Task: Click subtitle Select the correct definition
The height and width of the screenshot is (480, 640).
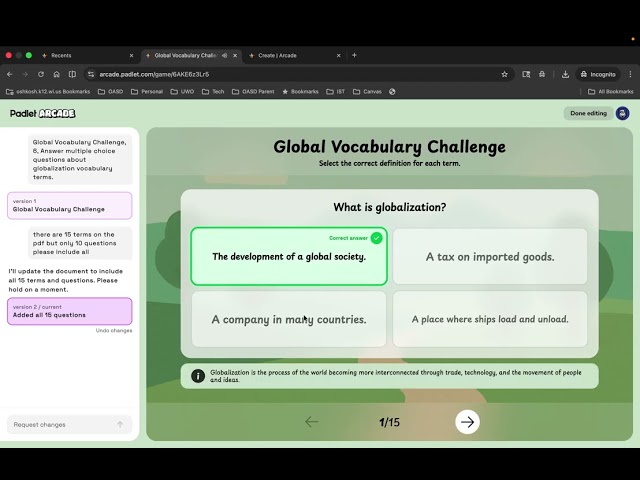Action: (x=389, y=163)
